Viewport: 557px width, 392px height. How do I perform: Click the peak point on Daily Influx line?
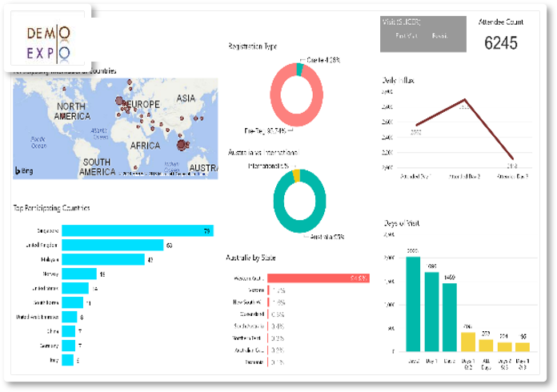tap(464, 101)
